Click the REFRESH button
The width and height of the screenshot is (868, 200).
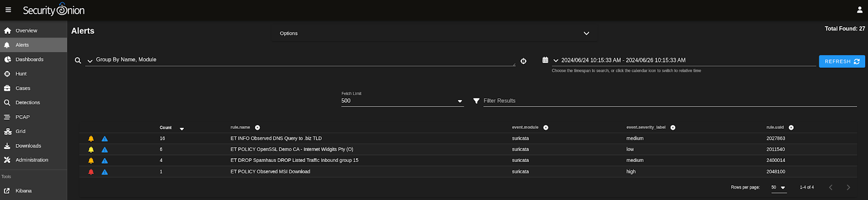point(842,61)
